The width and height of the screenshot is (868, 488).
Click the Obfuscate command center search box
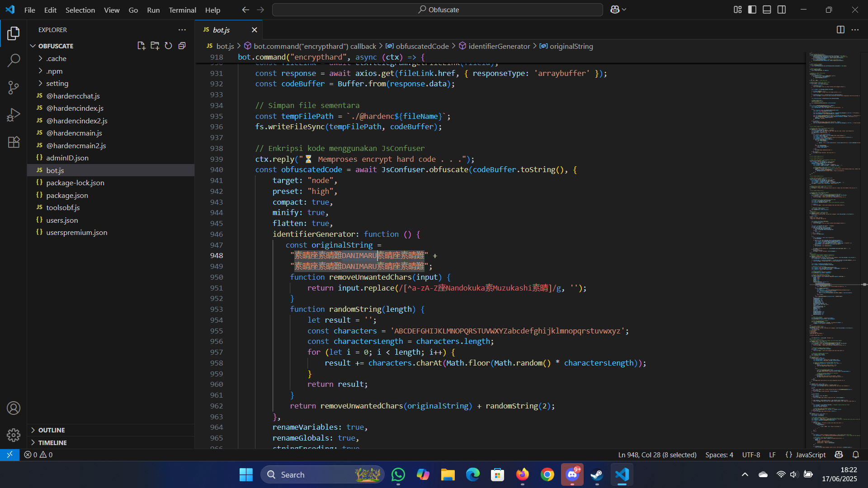(x=437, y=9)
